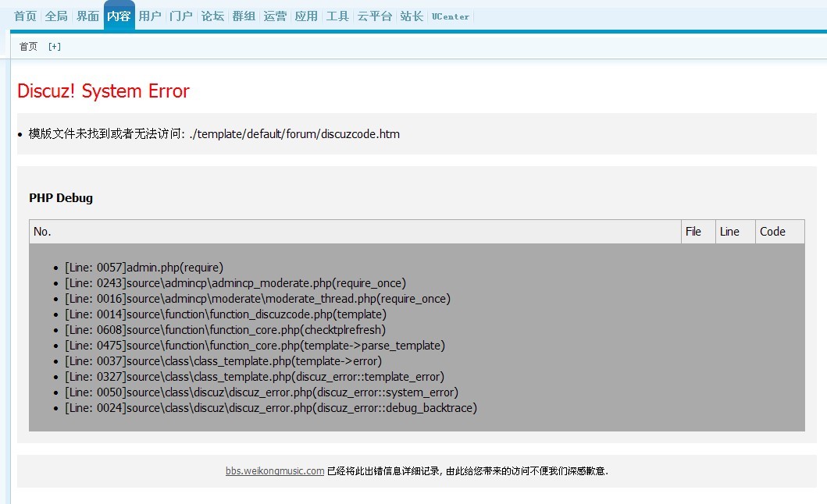The image size is (827, 504).
Task: Click the [+] add shortcut link
Action: point(55,46)
